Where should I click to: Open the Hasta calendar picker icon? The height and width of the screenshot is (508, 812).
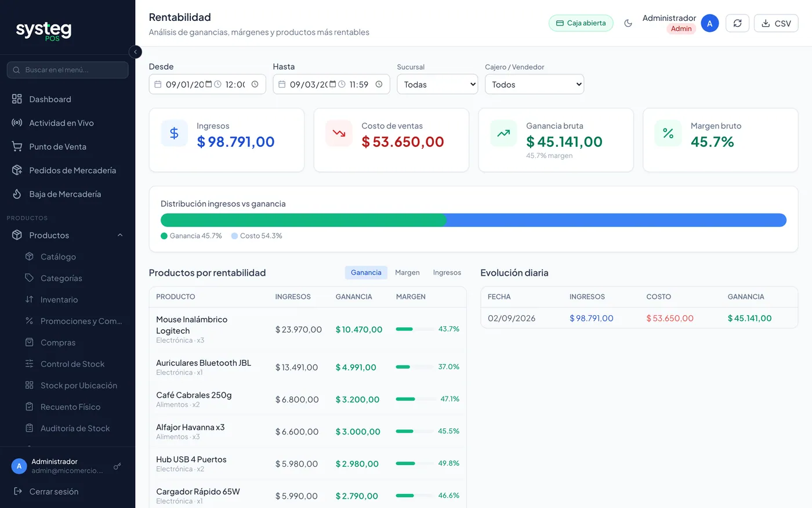[x=333, y=84]
